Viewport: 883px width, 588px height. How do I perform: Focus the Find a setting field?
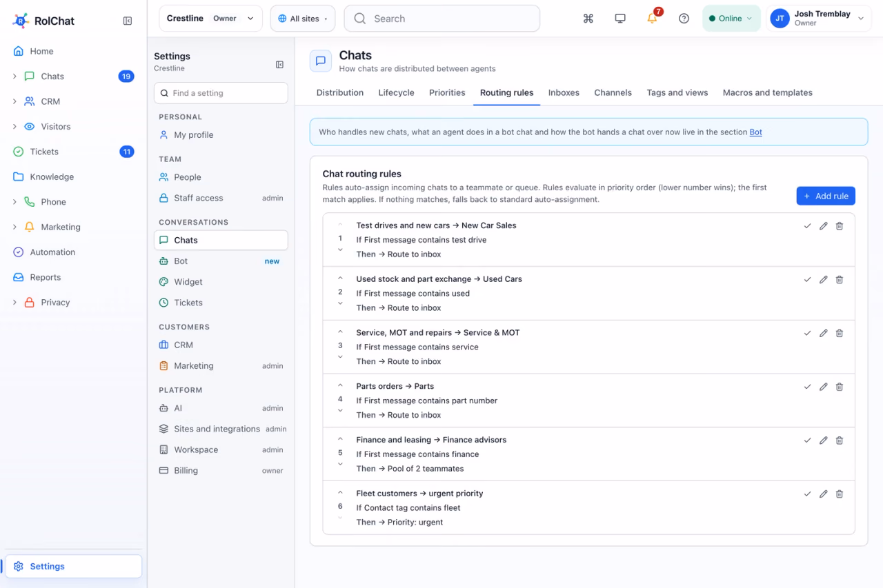(221, 93)
